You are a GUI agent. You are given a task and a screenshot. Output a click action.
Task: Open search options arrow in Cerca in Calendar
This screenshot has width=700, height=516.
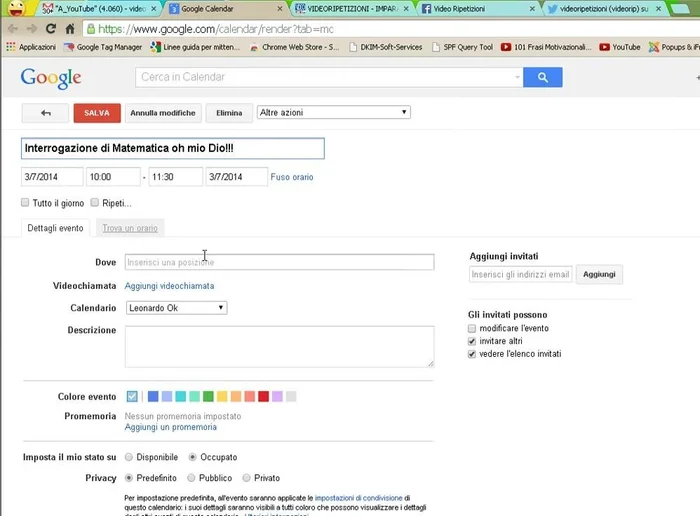pos(517,77)
